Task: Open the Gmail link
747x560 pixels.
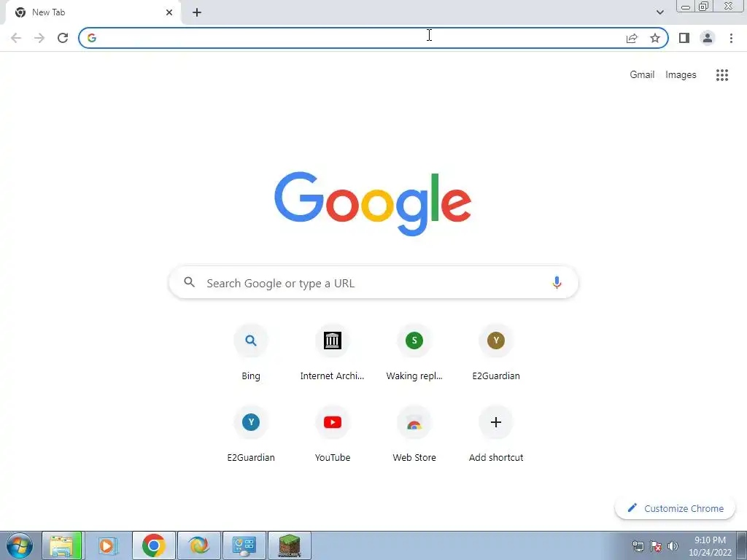Action: pos(642,75)
